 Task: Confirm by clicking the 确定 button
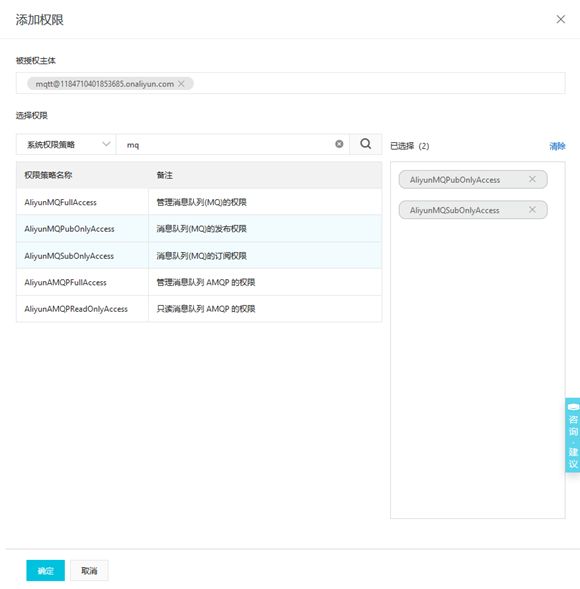45,571
